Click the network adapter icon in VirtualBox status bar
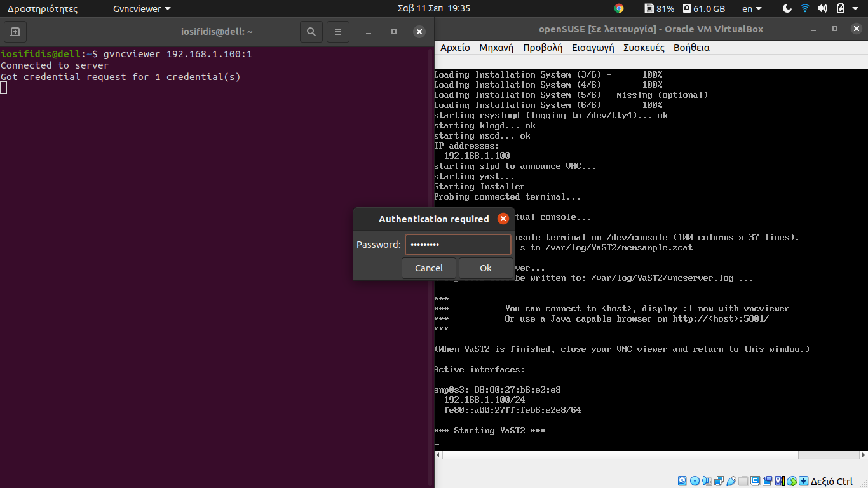 click(719, 481)
